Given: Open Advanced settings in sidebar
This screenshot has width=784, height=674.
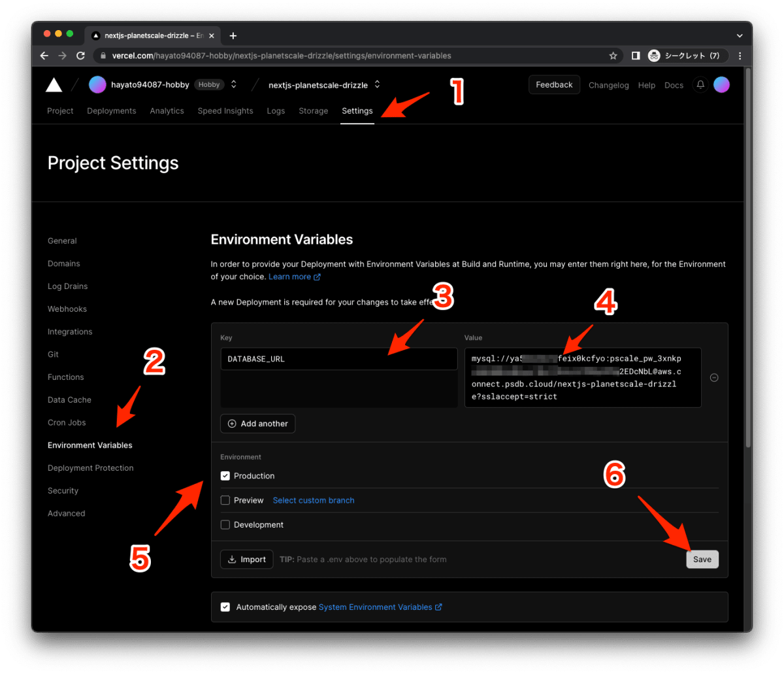Looking at the screenshot, I should pyautogui.click(x=67, y=513).
